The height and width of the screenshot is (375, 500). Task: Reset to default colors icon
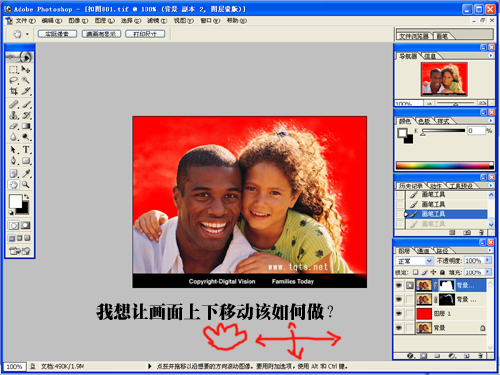click(x=11, y=212)
